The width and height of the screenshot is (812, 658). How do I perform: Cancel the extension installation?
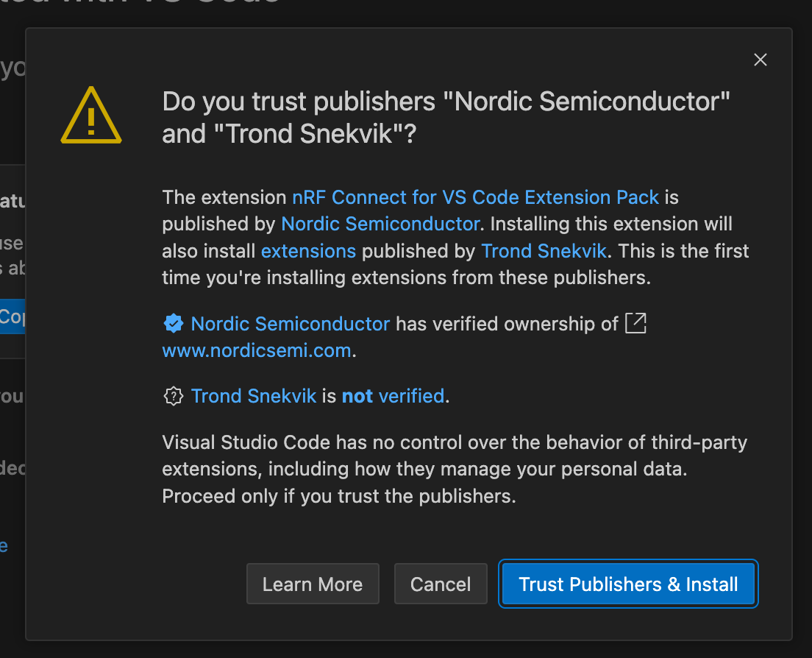click(441, 584)
